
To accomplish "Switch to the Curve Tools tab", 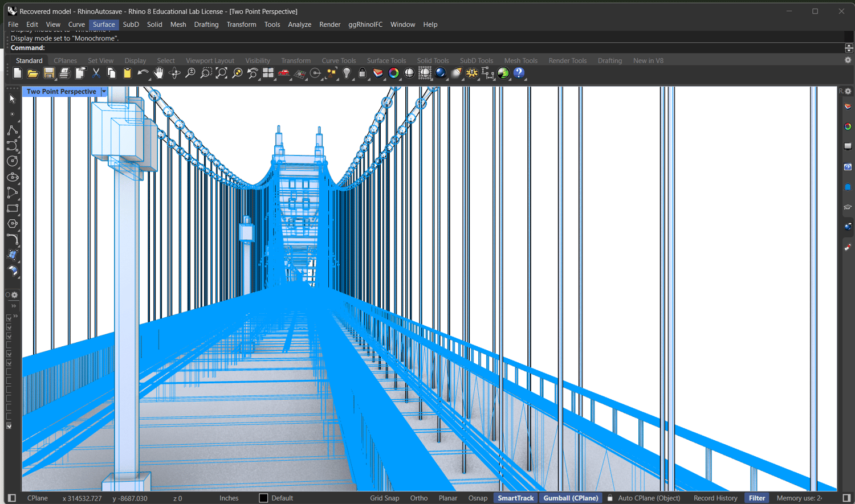I will 338,60.
